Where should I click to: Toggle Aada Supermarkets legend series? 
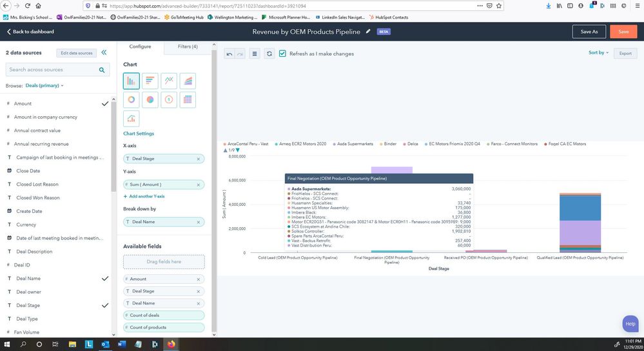pos(353,144)
